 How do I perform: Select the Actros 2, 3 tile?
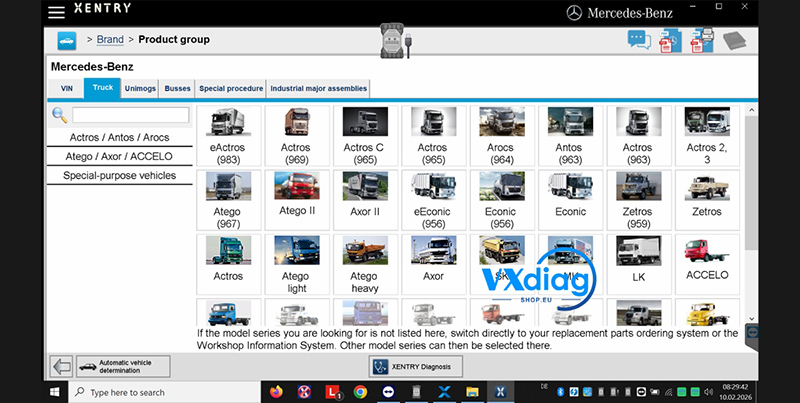(707, 136)
